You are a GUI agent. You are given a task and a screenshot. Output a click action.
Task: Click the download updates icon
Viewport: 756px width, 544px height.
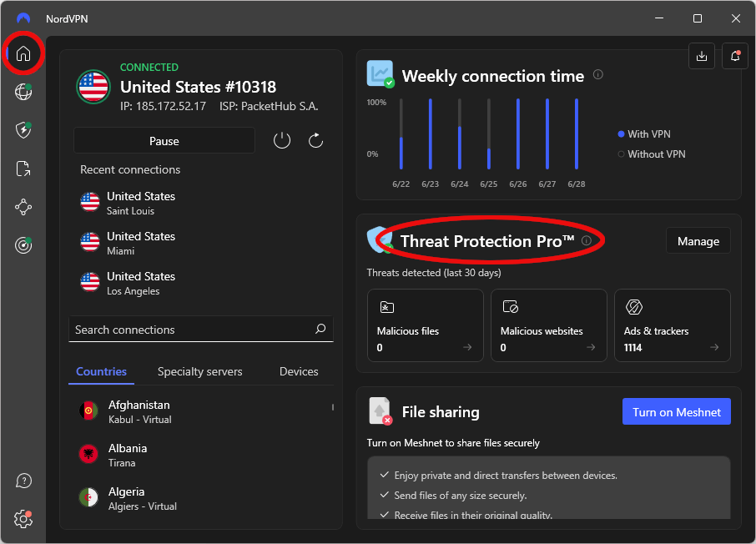coord(702,56)
